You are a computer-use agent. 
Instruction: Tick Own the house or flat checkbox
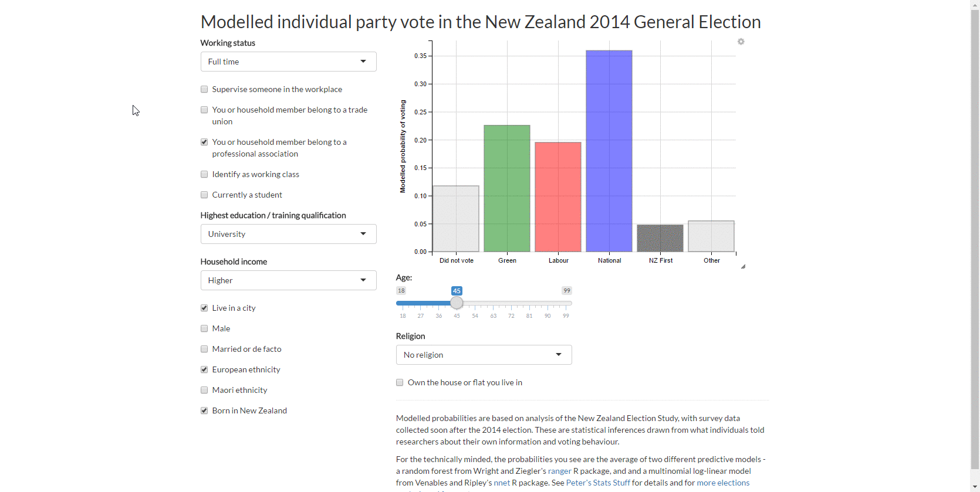[400, 383]
